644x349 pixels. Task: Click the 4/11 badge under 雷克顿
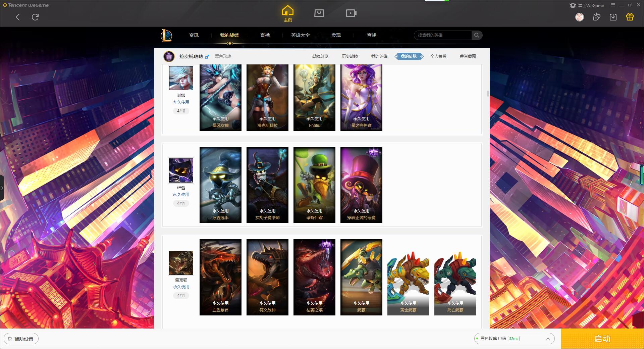(181, 296)
